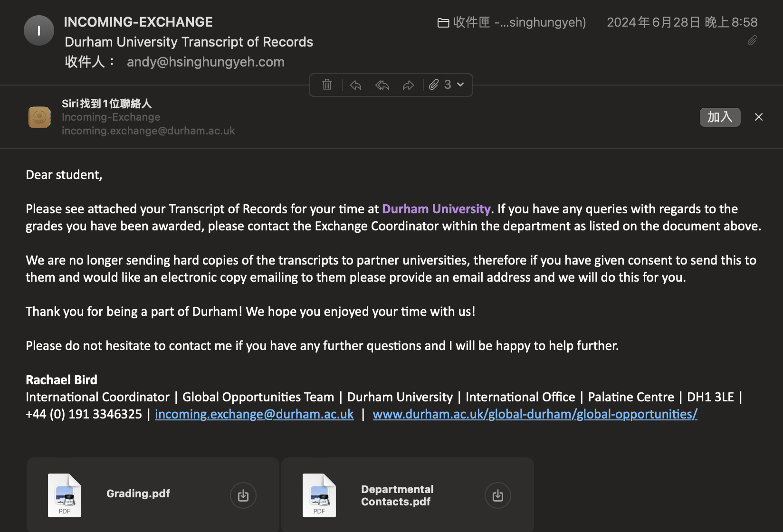
Task: Open the www.durham.ac.uk global-opportunities link
Action: 535,414
